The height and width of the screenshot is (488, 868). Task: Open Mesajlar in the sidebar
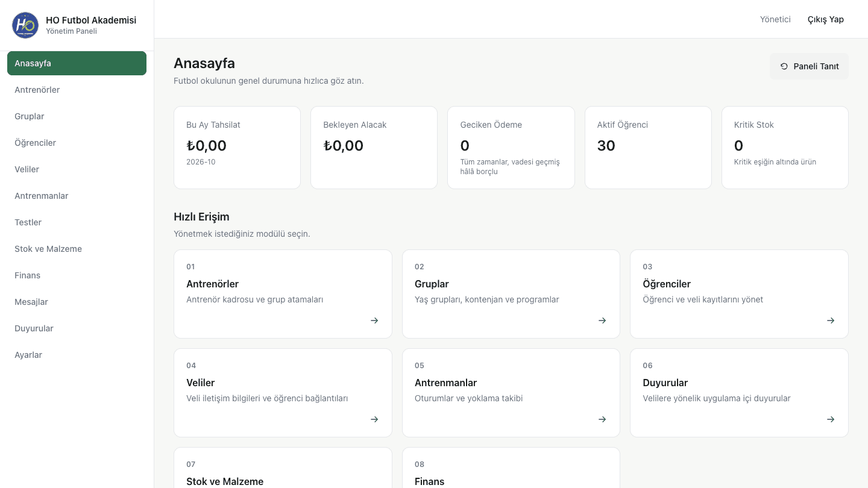point(77,302)
